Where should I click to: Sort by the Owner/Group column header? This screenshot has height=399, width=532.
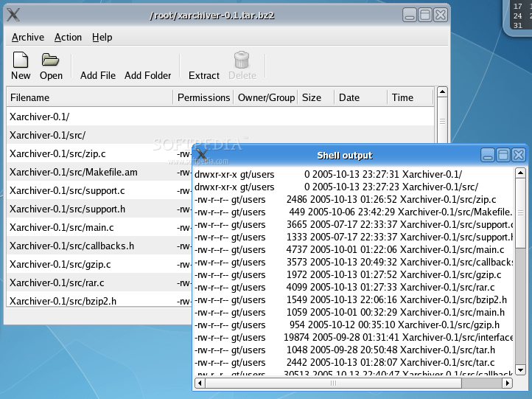click(266, 97)
